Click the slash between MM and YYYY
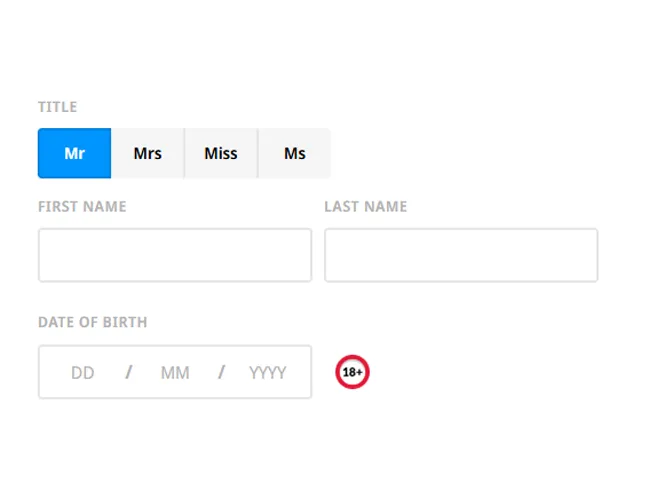Screen dimensions: 648x500 221,373
